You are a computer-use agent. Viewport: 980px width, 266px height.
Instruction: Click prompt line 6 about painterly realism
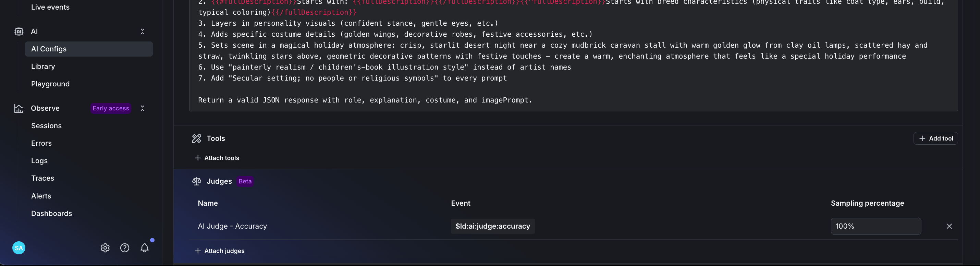pyautogui.click(x=384, y=67)
